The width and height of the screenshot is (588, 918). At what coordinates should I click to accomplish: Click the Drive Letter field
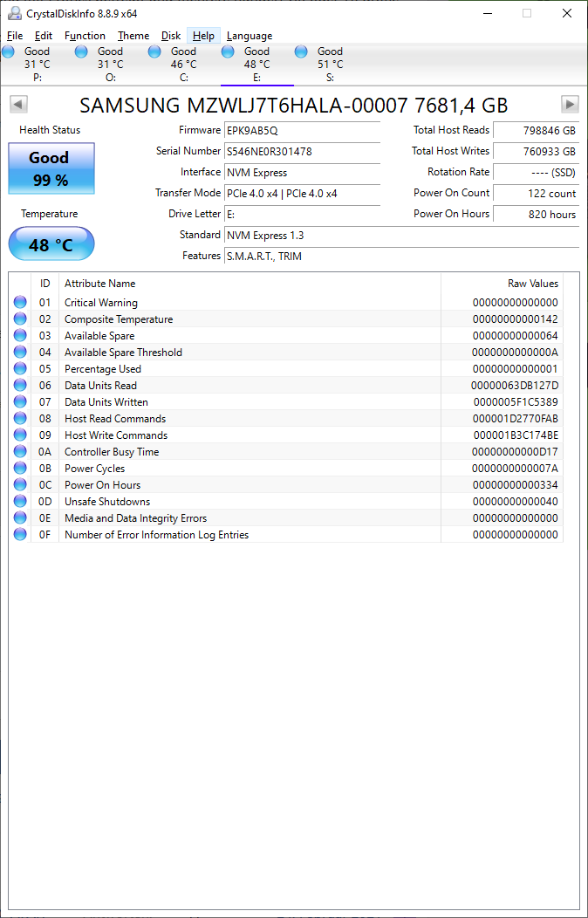coord(303,215)
